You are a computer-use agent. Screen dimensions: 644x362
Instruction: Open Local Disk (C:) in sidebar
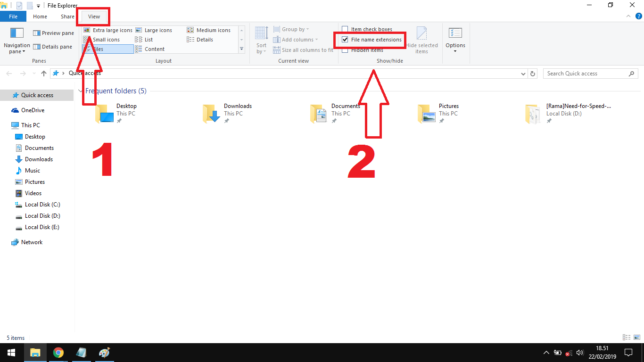(x=42, y=205)
